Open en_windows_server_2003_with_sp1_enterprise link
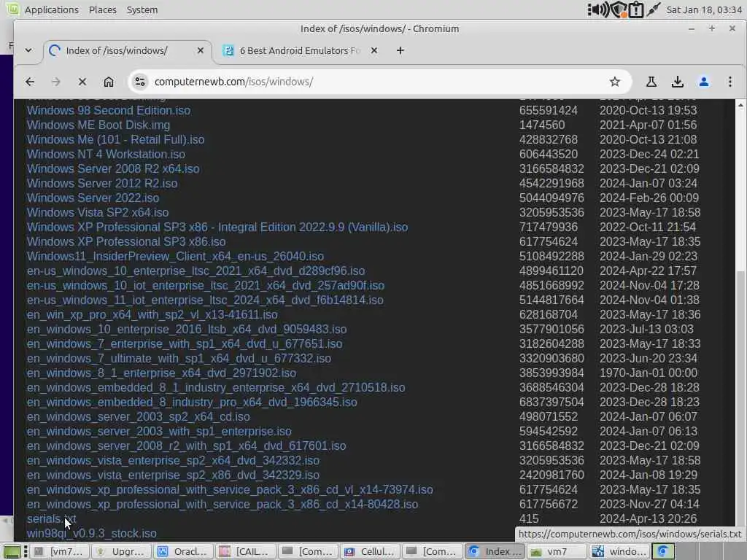747x560 pixels. pyautogui.click(x=159, y=432)
